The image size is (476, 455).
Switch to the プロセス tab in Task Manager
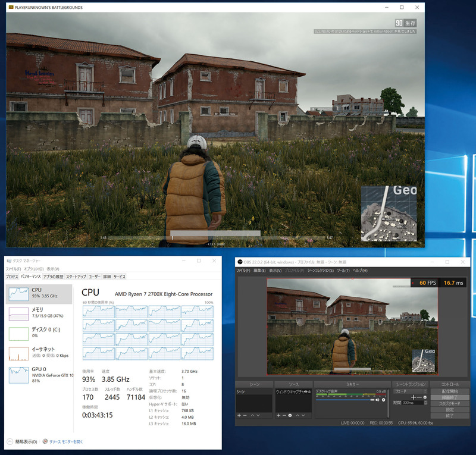click(x=13, y=275)
